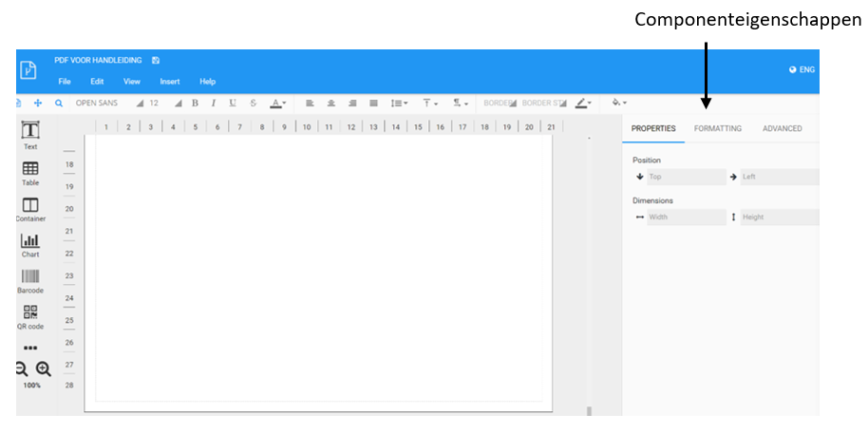Image resolution: width=868 pixels, height=433 pixels.
Task: Change language via ENG button
Action: [x=802, y=69]
